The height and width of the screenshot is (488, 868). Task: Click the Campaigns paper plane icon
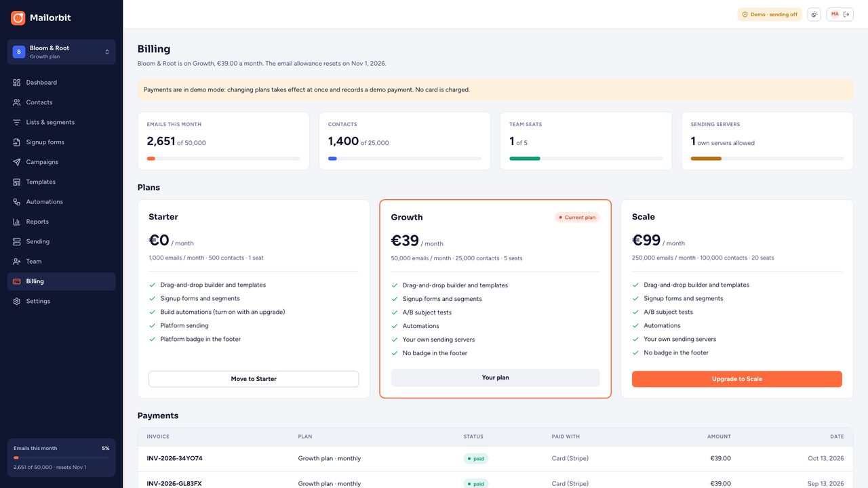coord(17,162)
